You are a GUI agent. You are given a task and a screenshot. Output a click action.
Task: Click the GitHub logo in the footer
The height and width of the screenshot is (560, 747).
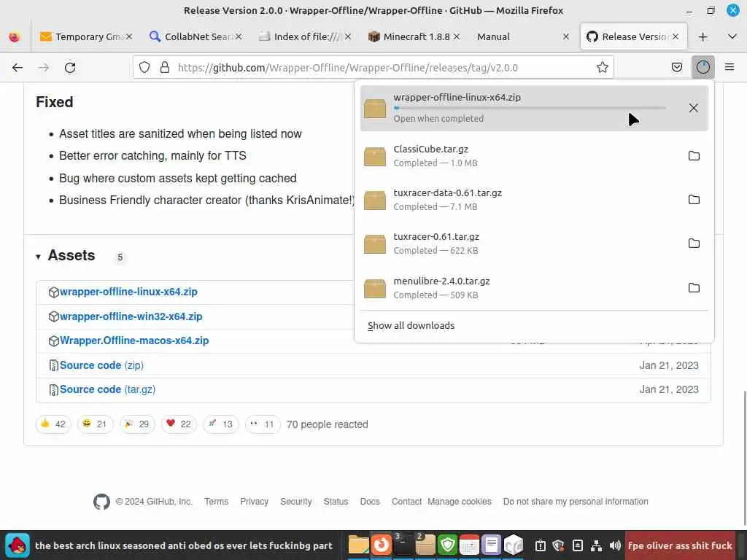pyautogui.click(x=101, y=502)
